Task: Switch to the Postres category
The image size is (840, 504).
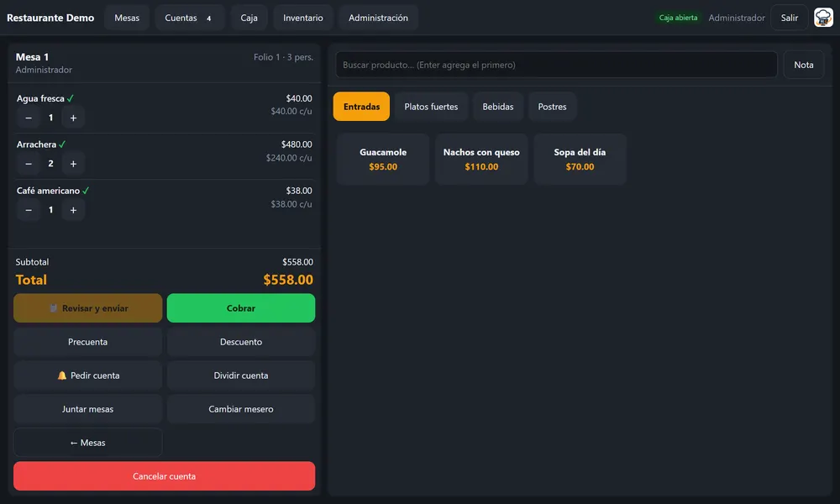Action: [553, 107]
